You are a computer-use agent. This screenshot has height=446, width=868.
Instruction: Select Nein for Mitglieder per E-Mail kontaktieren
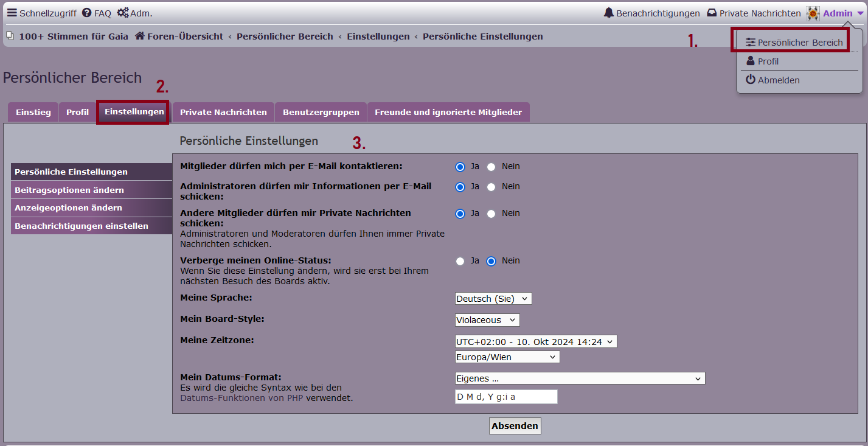click(491, 167)
